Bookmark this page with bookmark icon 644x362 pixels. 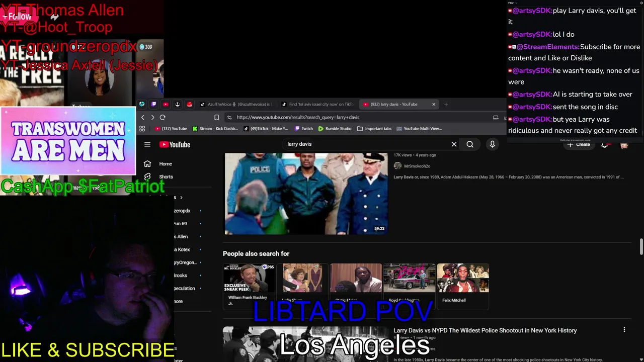[x=216, y=117]
